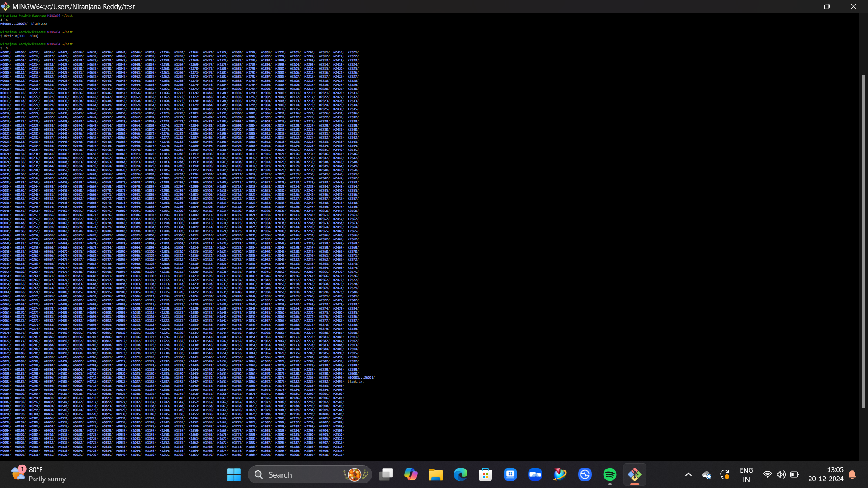This screenshot has height=488, width=868.
Task: Click the Git Bash icon in title bar
Action: click(5, 6)
